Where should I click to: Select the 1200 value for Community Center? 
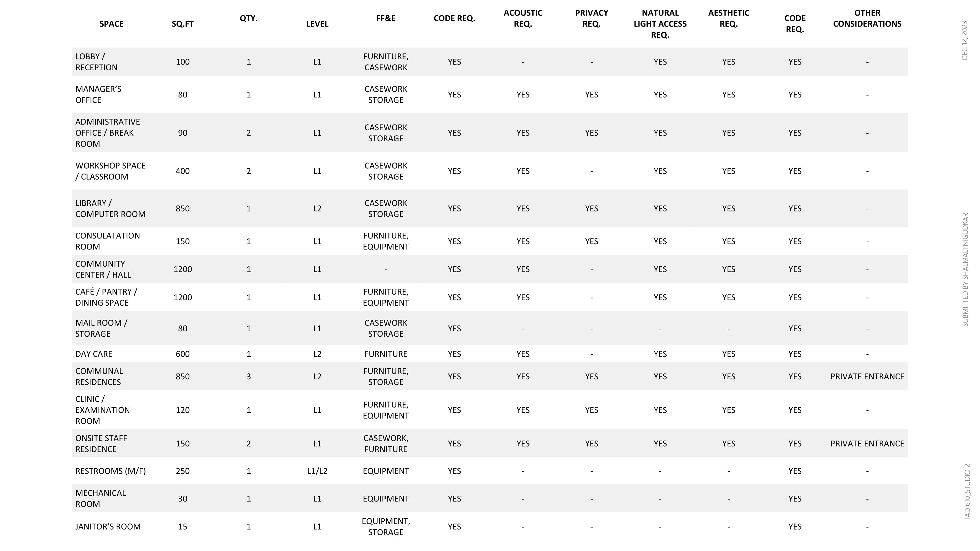tap(183, 269)
